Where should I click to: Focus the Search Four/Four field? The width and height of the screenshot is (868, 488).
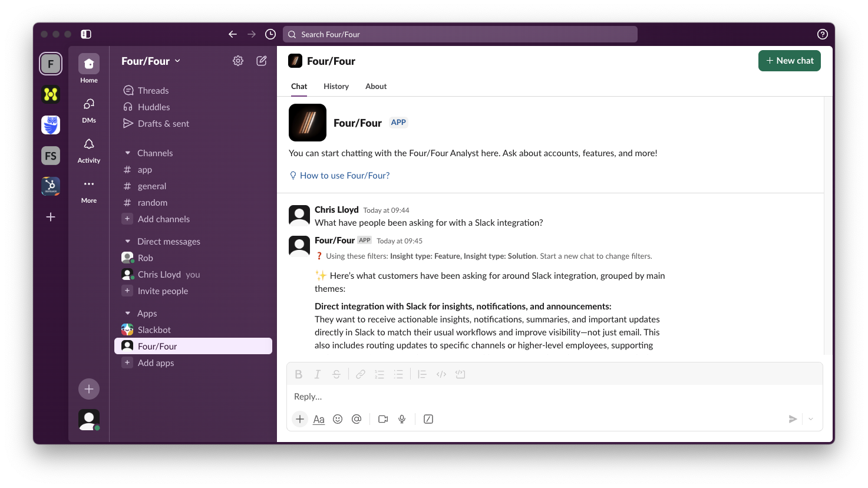point(460,34)
